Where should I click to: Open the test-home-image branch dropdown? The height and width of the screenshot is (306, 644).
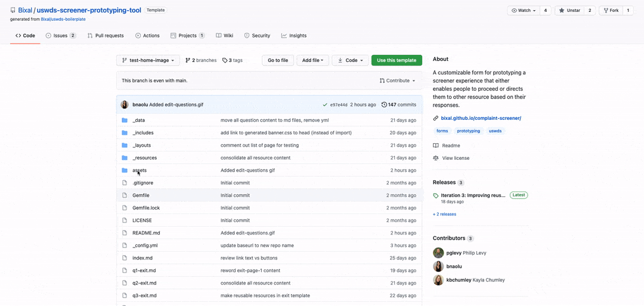[148, 60]
